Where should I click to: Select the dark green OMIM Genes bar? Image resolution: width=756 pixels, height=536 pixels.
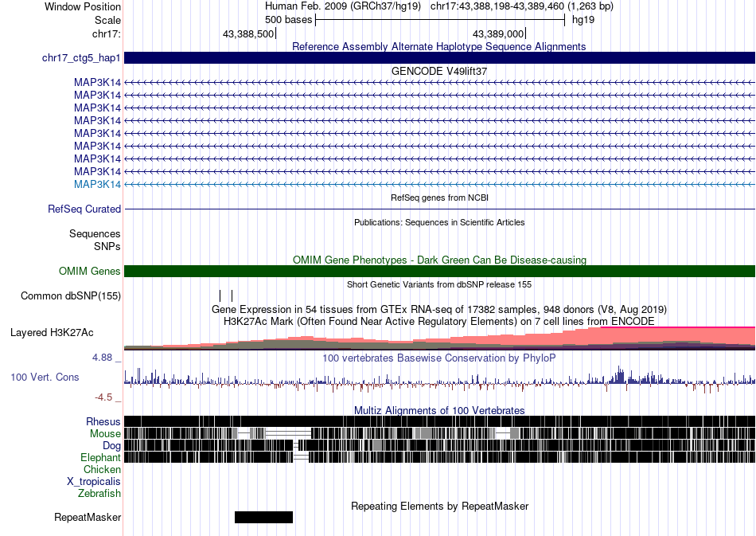point(439,271)
